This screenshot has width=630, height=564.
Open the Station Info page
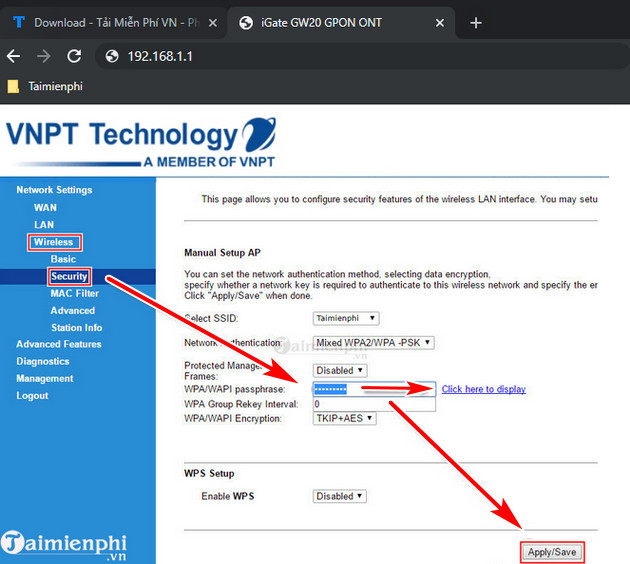tap(76, 327)
